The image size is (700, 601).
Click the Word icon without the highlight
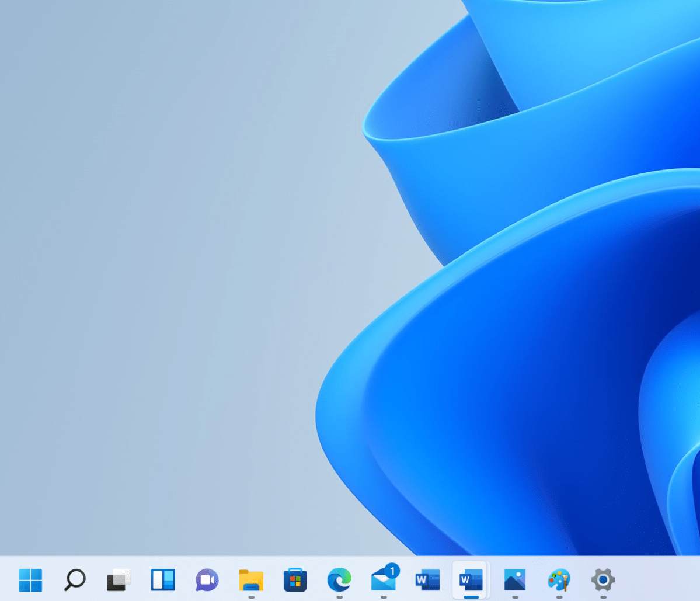click(427, 580)
